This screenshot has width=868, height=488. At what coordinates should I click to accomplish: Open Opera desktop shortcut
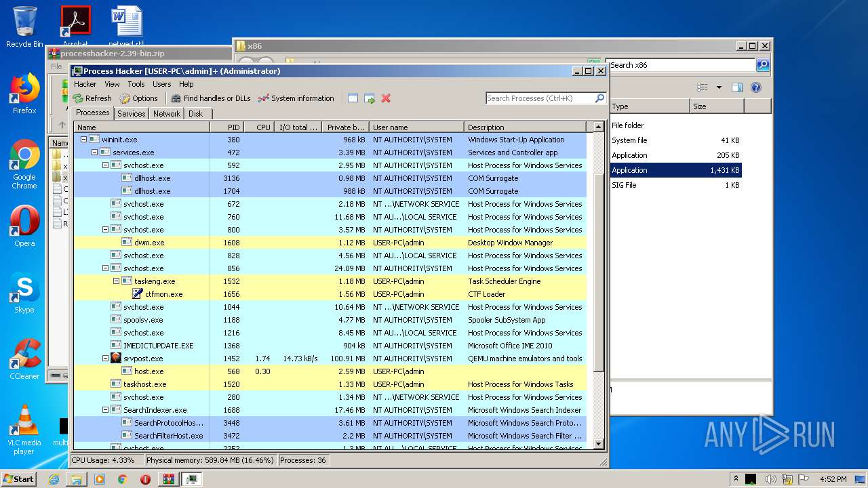(24, 226)
